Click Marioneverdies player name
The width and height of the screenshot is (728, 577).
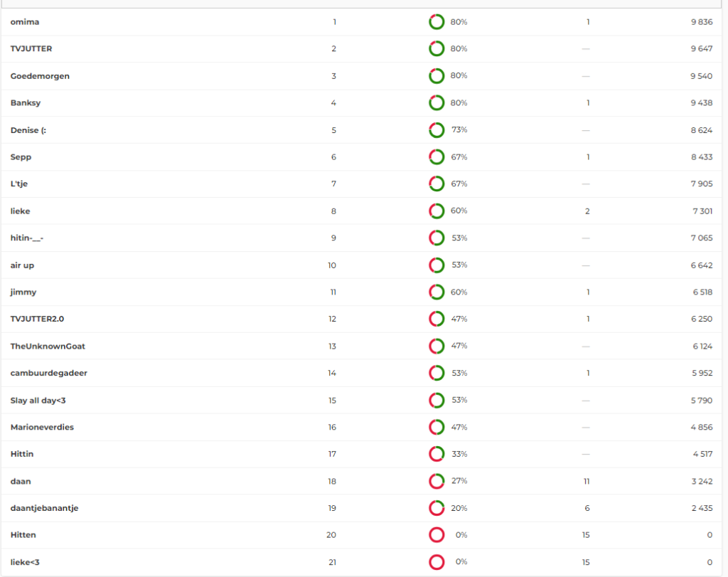(x=42, y=427)
